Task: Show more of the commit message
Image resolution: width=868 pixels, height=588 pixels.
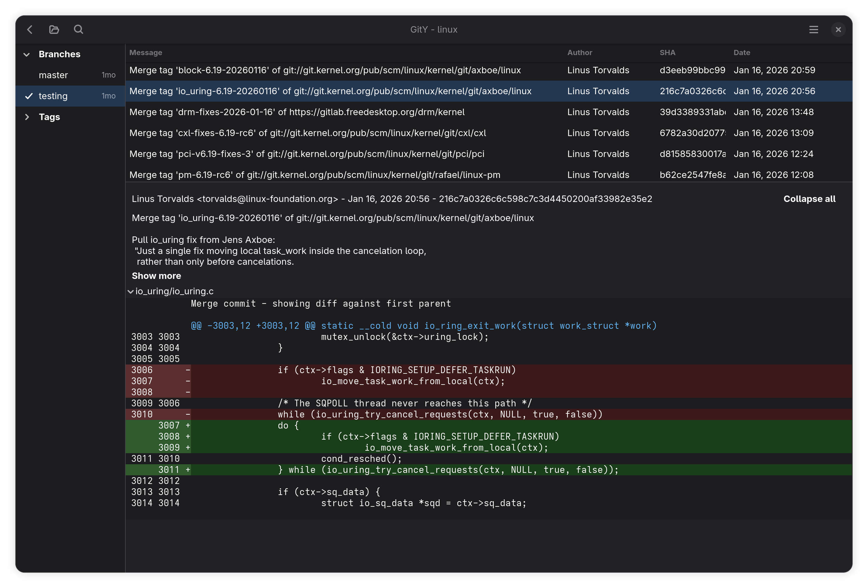Action: (156, 276)
